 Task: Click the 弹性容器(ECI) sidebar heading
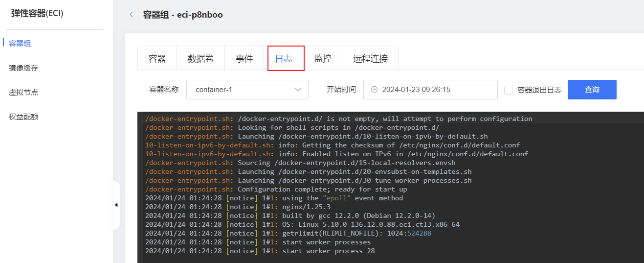[37, 14]
